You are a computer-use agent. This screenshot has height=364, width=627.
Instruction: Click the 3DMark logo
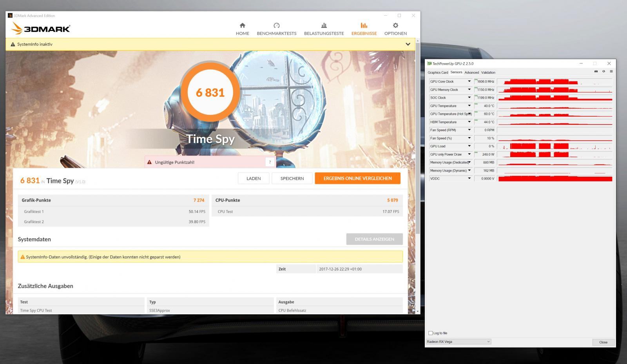pyautogui.click(x=41, y=29)
